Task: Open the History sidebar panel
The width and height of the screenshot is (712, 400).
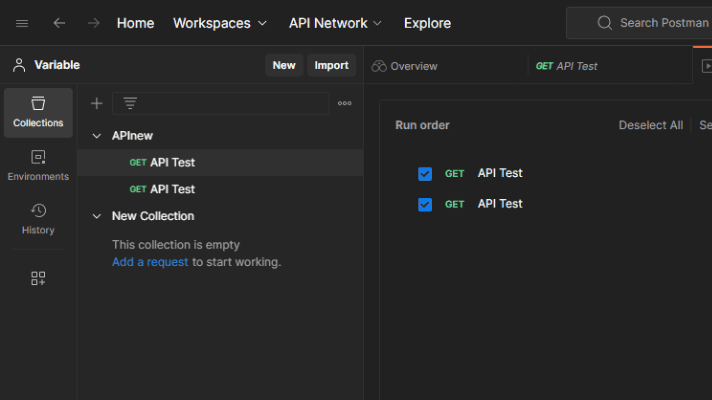Action: [x=38, y=219]
